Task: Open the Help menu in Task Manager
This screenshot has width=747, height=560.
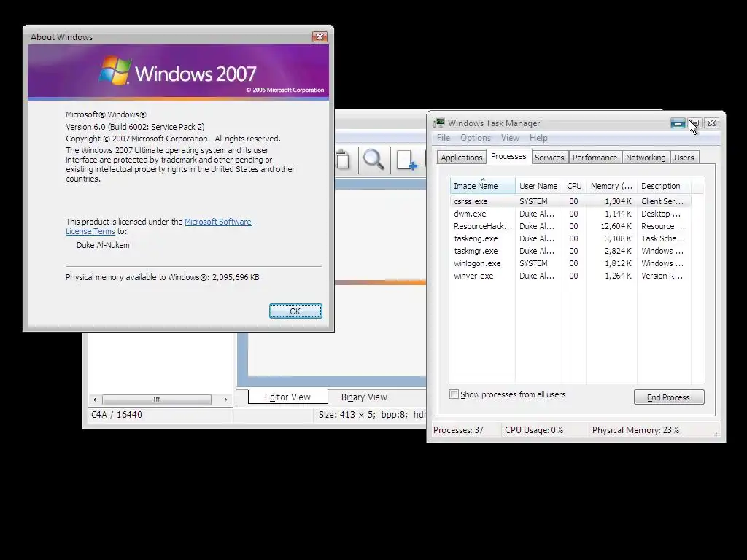Action: 538,138
